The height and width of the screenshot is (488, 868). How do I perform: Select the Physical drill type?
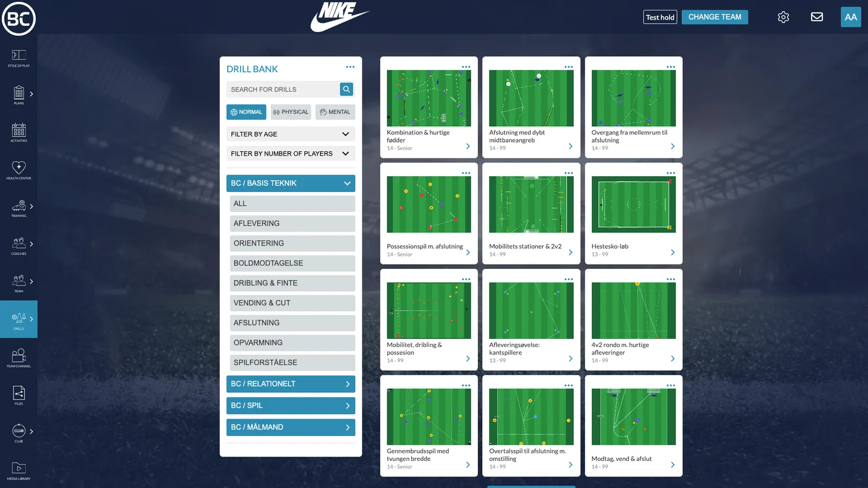[x=291, y=112]
